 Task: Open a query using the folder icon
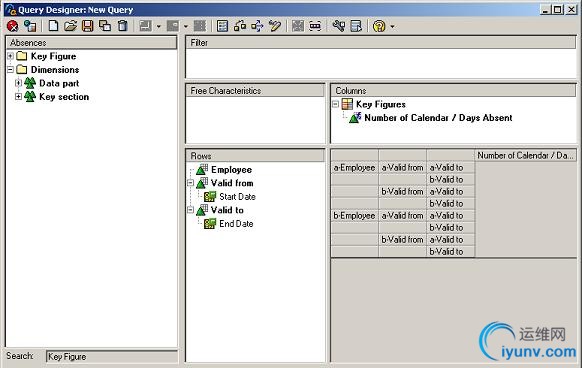71,26
